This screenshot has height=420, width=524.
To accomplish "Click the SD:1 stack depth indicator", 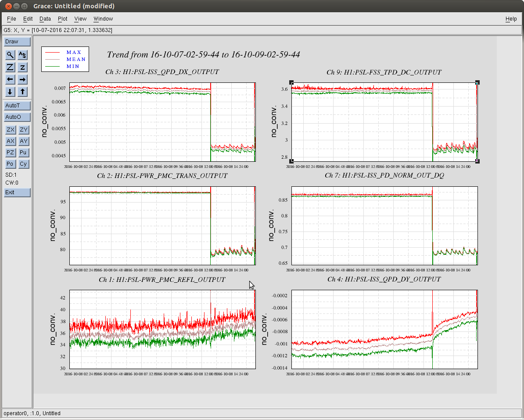I will [x=11, y=175].
